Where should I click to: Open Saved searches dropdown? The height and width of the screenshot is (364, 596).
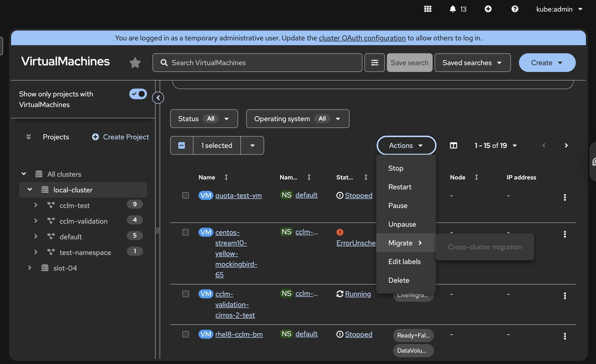(x=472, y=63)
